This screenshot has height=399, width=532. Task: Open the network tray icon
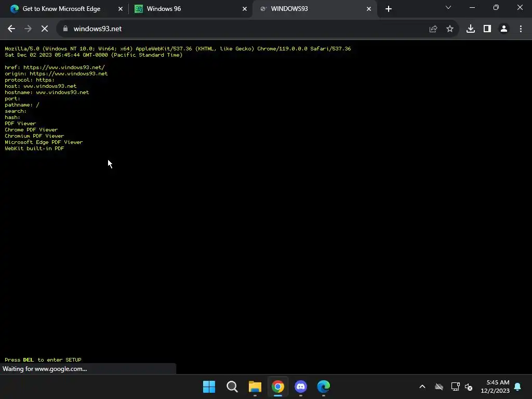(455, 387)
